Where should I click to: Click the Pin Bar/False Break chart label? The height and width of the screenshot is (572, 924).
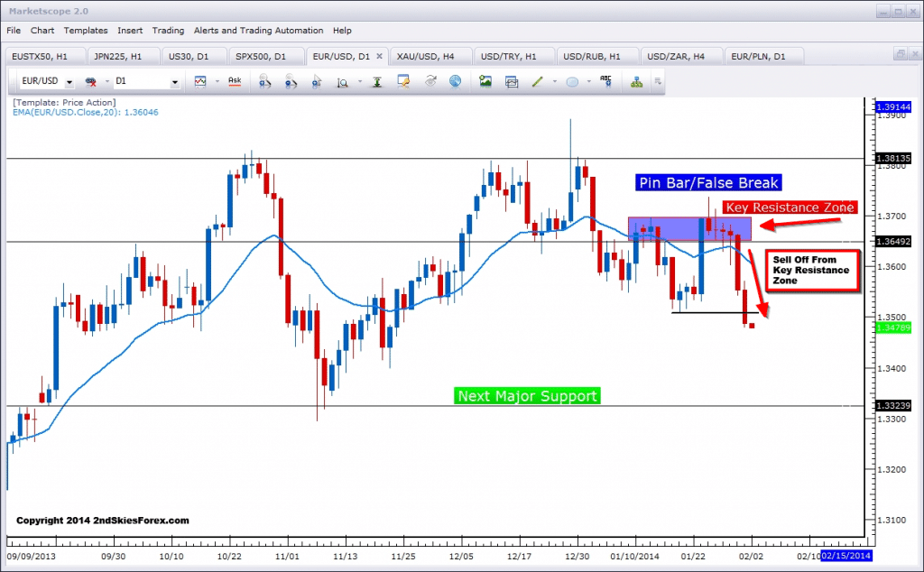click(x=708, y=182)
